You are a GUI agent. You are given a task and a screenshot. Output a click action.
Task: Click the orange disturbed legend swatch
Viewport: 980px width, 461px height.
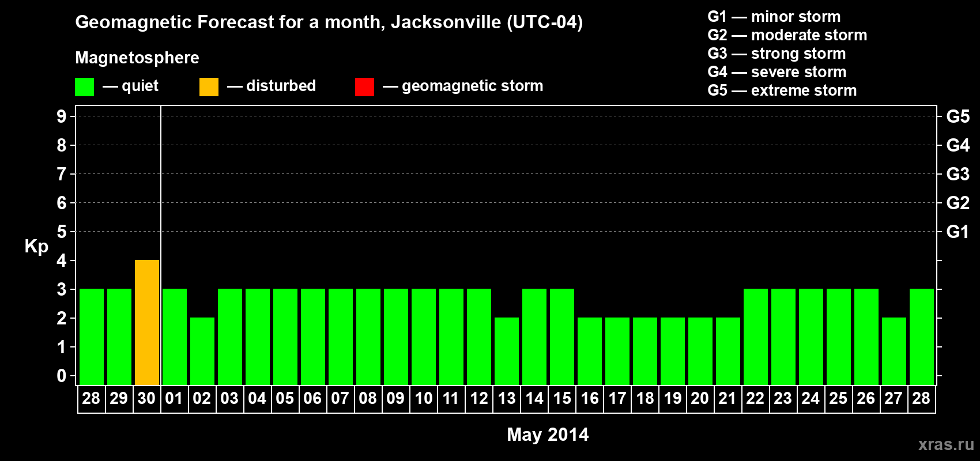pos(209,87)
